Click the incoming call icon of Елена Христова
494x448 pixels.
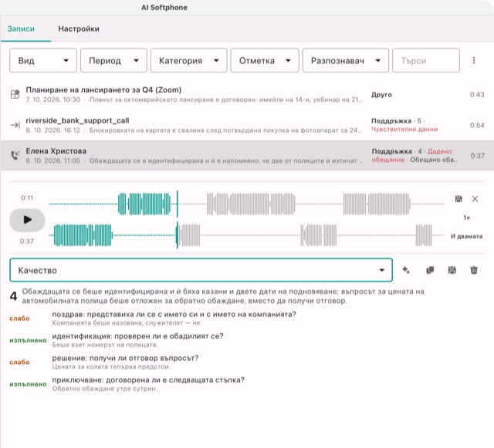[x=15, y=155]
